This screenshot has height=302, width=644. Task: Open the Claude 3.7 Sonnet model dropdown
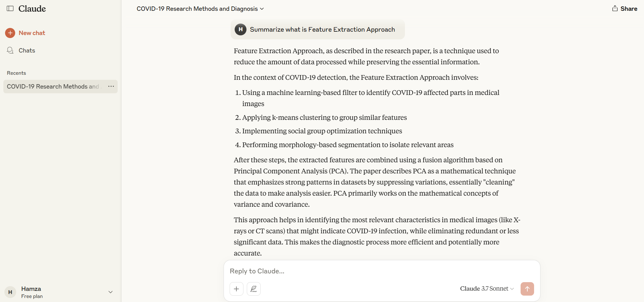(486, 289)
